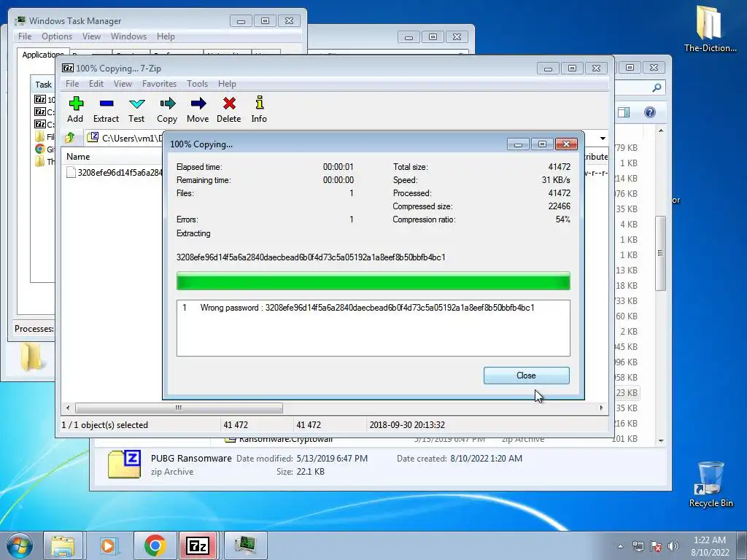Image resolution: width=747 pixels, height=560 pixels.
Task: Select Task Manager Applications tab
Action: pyautogui.click(x=43, y=55)
